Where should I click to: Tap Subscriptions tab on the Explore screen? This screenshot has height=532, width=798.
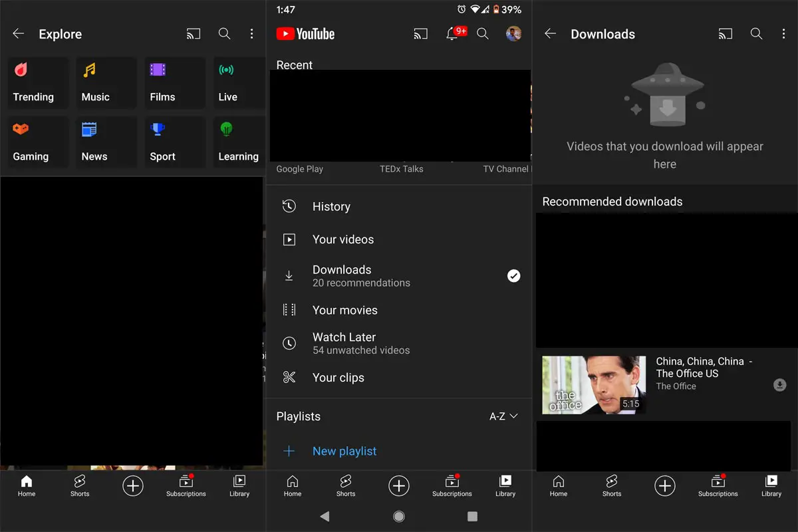coord(186,486)
